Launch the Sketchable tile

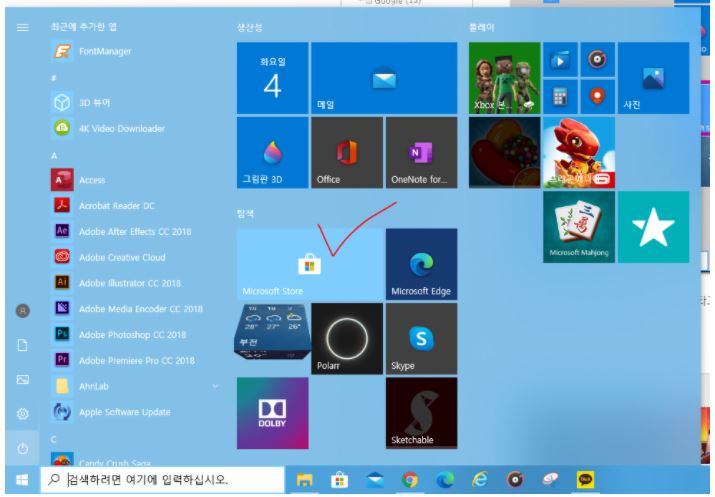(x=421, y=413)
